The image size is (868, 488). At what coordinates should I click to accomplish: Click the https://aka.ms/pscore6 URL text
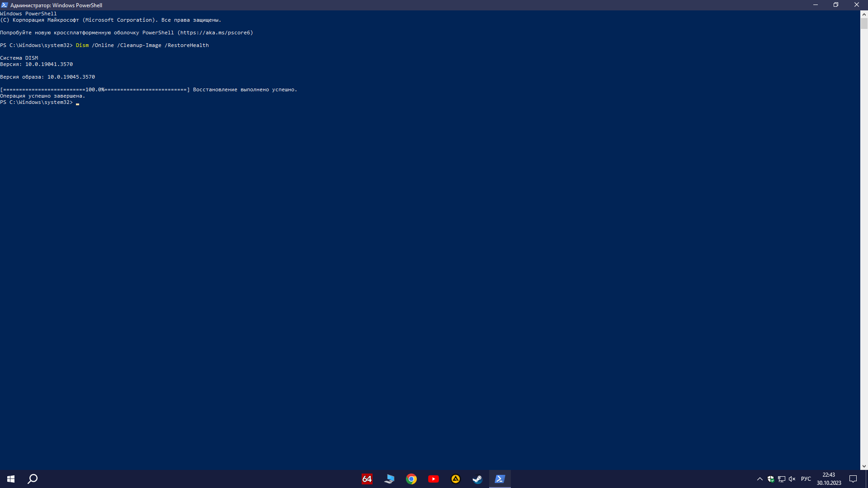215,33
